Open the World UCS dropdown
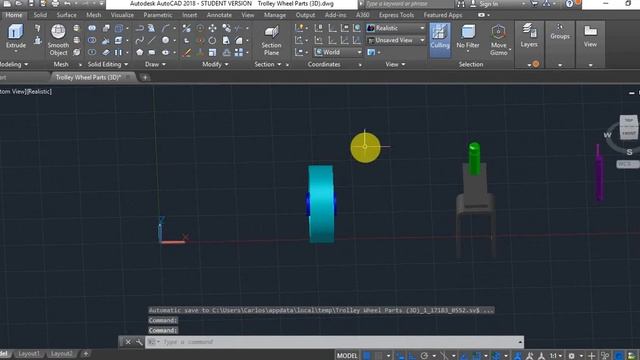 [338, 52]
